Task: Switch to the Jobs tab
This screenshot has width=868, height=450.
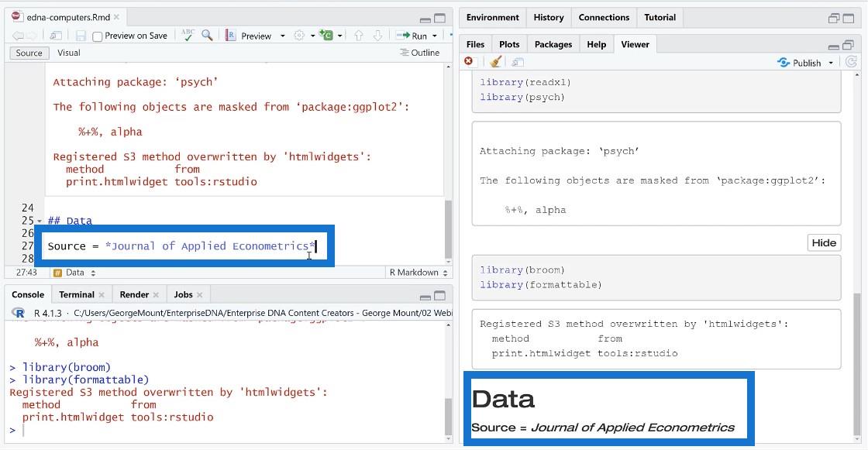Action: click(x=183, y=294)
